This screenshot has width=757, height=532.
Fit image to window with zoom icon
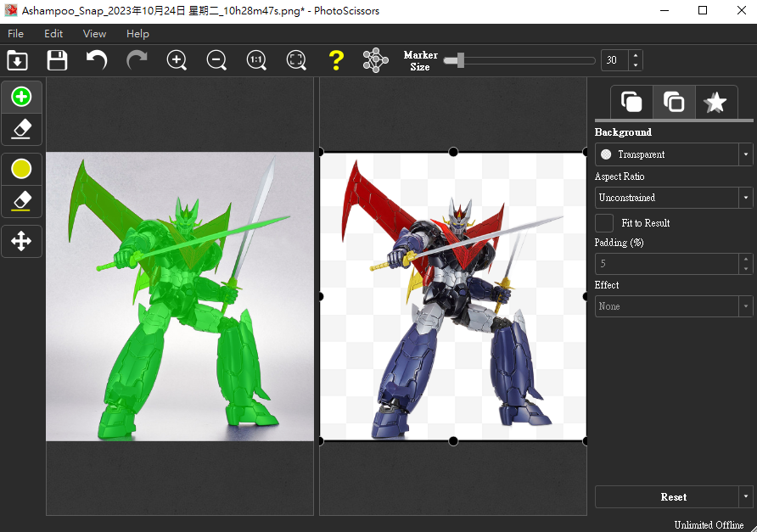click(296, 61)
